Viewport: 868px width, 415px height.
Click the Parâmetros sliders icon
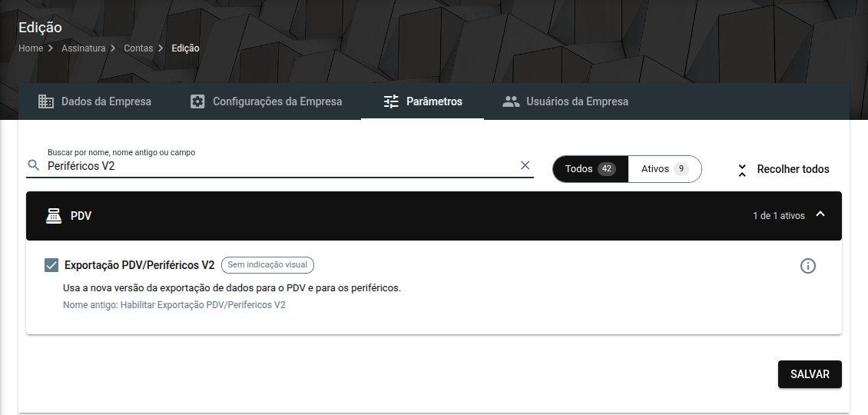pos(391,101)
